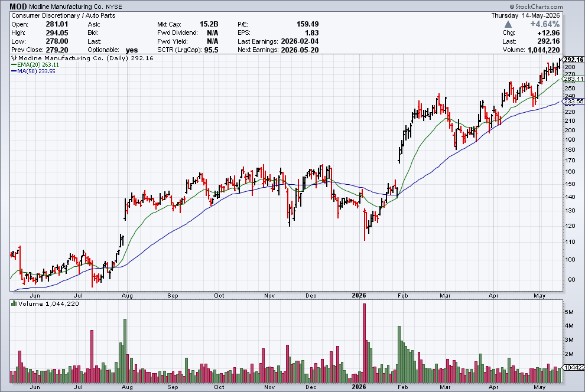Image resolution: width=585 pixels, height=392 pixels.
Task: Click the Optionable value yes
Action: click(x=132, y=50)
